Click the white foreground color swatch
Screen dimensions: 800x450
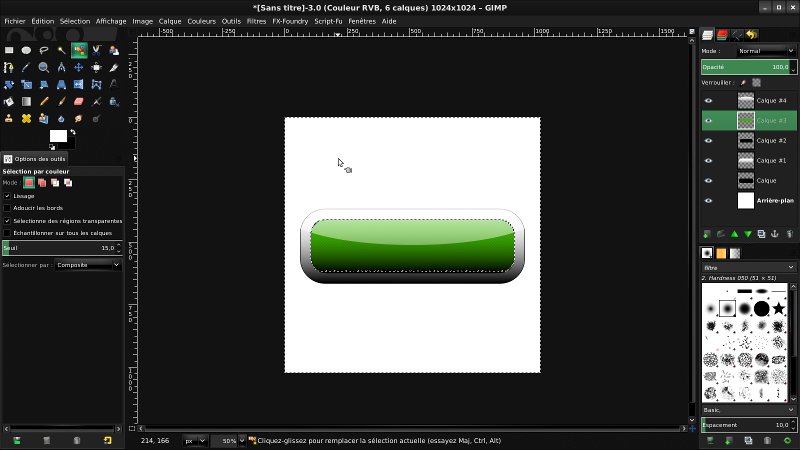point(58,136)
